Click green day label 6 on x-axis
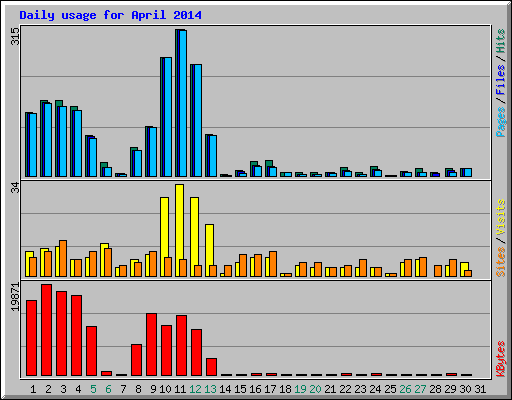Viewport: 512px width, 400px height. click(x=108, y=389)
